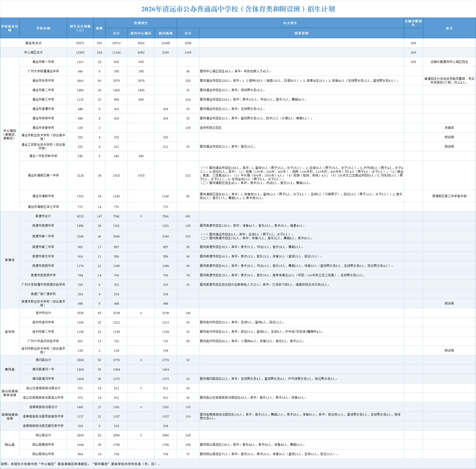Click the page title heading

pos(238,9)
